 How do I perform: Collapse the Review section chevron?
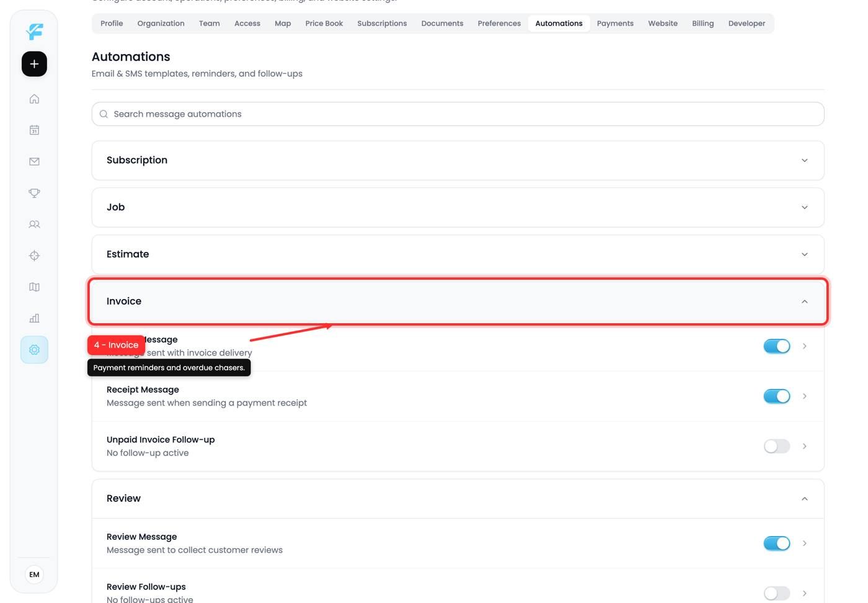click(x=804, y=499)
